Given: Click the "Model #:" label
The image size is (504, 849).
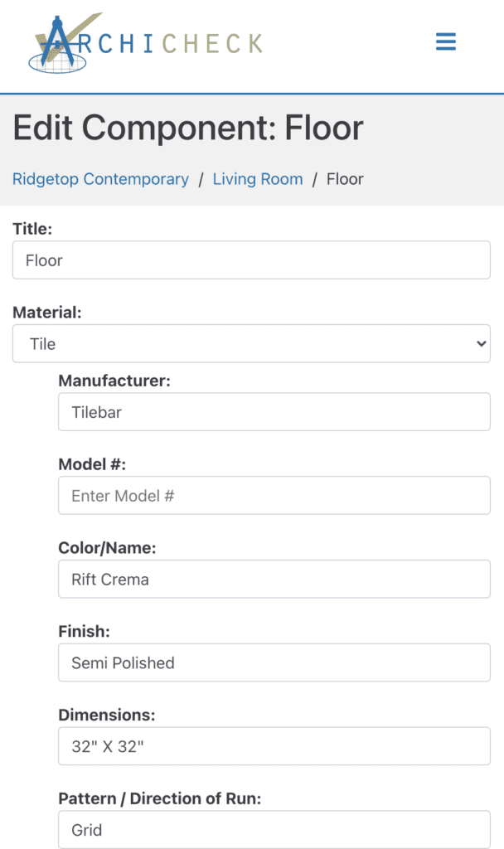Looking at the screenshot, I should (x=92, y=465).
